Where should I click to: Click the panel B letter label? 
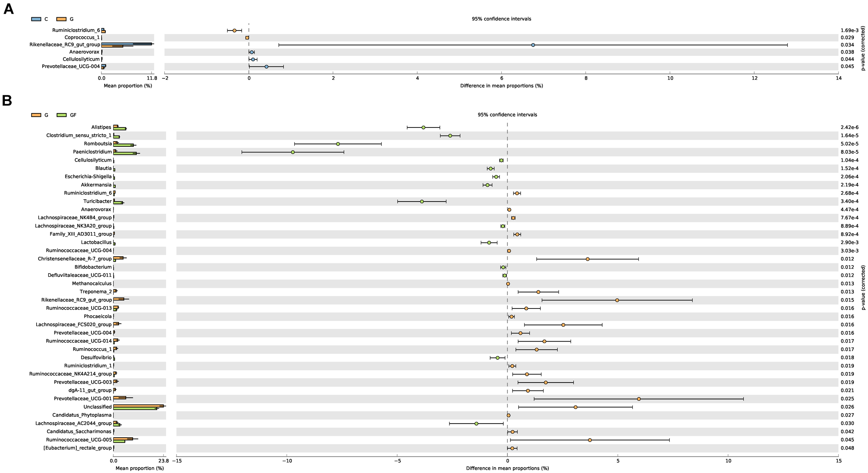tap(7, 101)
